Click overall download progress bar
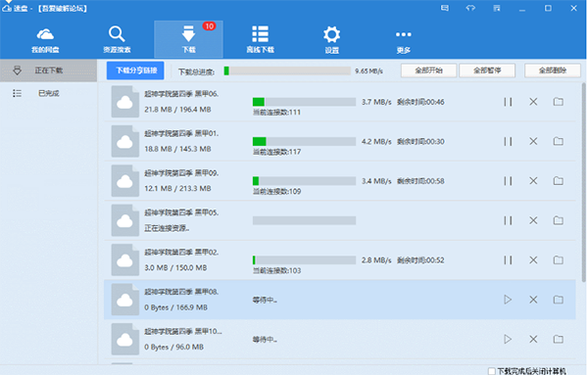This screenshot has height=375, width=588. tap(287, 70)
